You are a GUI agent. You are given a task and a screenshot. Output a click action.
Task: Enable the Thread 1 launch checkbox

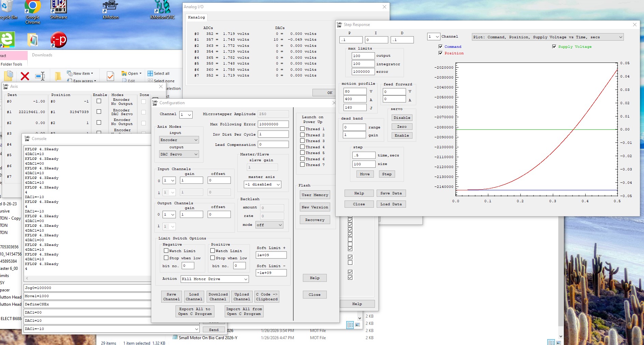pyautogui.click(x=303, y=129)
